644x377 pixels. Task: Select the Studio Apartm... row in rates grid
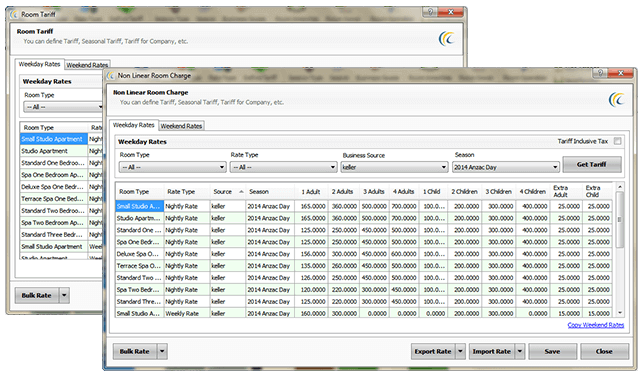pos(363,218)
